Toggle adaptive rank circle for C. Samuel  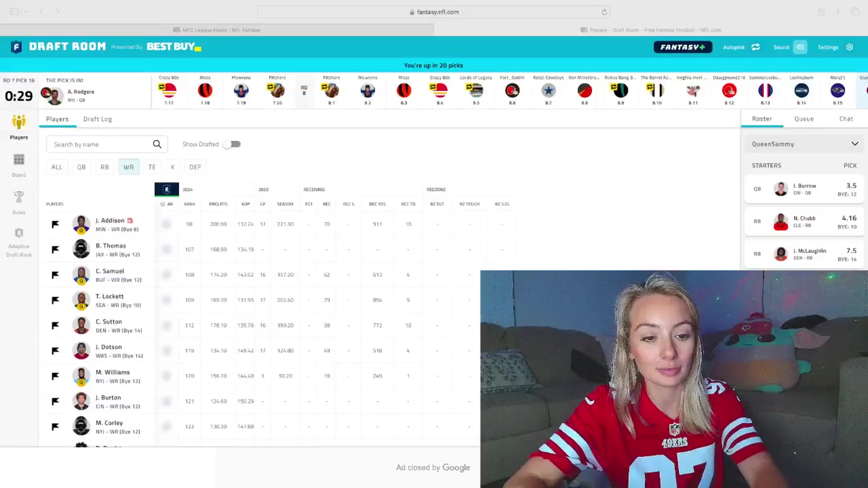pos(166,275)
